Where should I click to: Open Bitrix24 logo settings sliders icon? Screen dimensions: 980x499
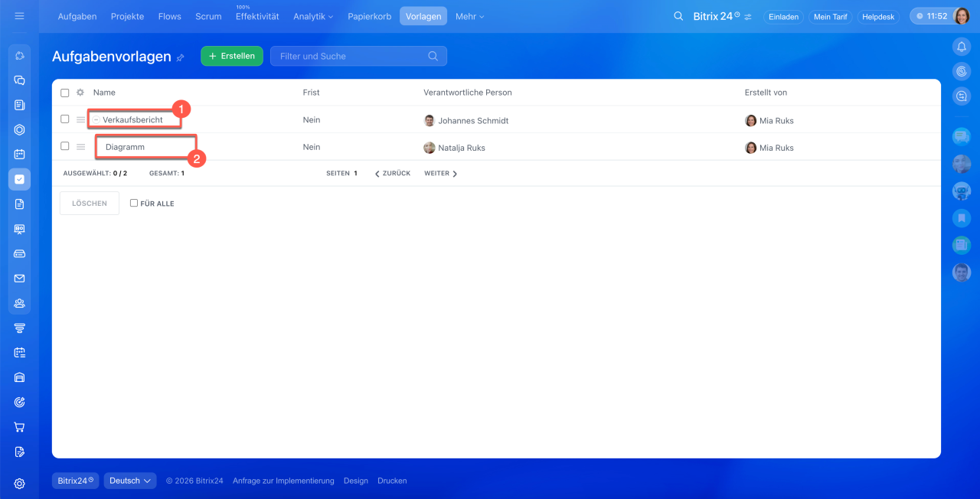coord(748,17)
